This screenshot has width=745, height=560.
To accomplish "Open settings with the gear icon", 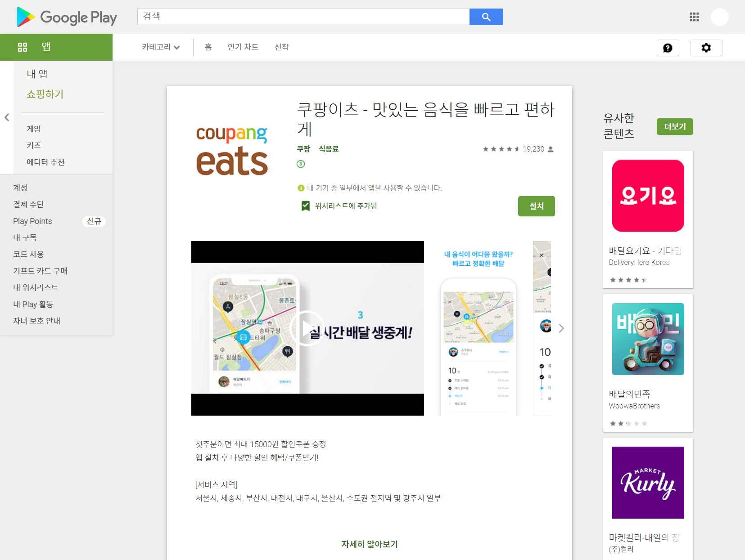I will tap(706, 48).
